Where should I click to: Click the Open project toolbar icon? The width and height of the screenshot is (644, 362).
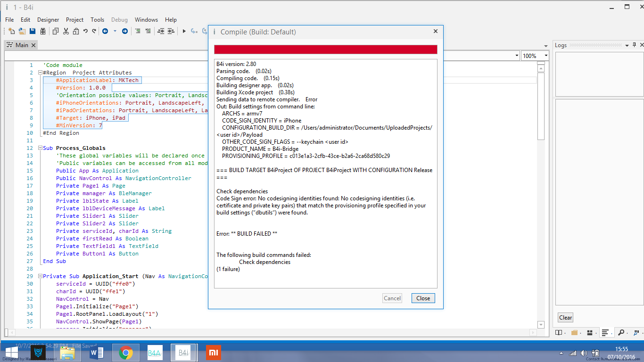click(x=22, y=31)
